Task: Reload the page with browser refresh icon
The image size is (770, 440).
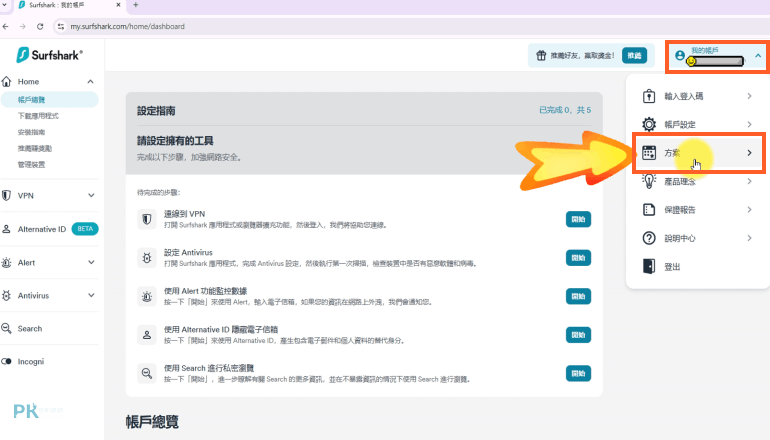Action: click(40, 27)
